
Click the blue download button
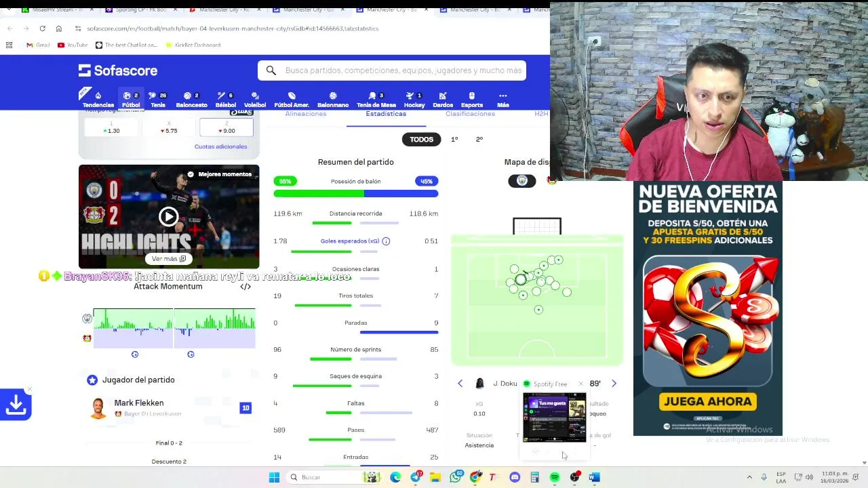pyautogui.click(x=16, y=405)
